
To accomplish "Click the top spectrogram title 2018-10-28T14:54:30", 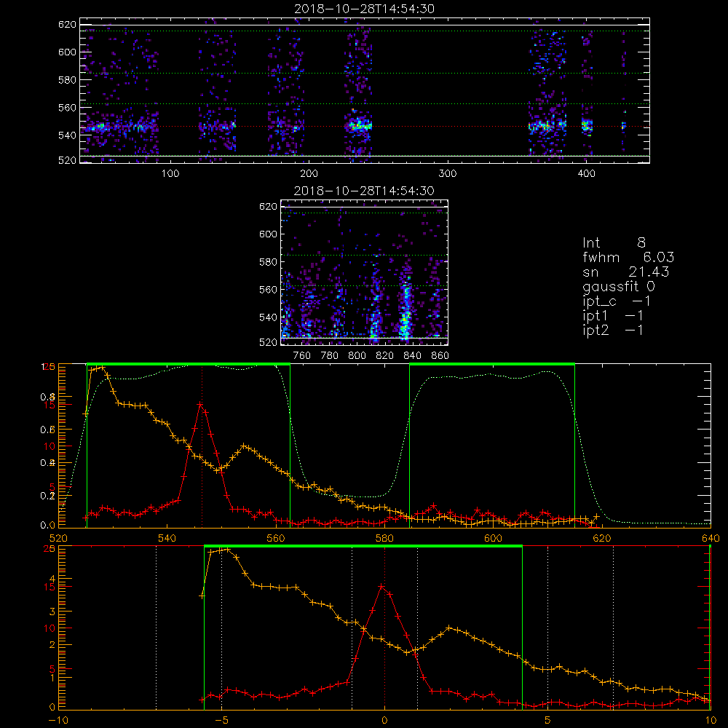I will point(364,9).
